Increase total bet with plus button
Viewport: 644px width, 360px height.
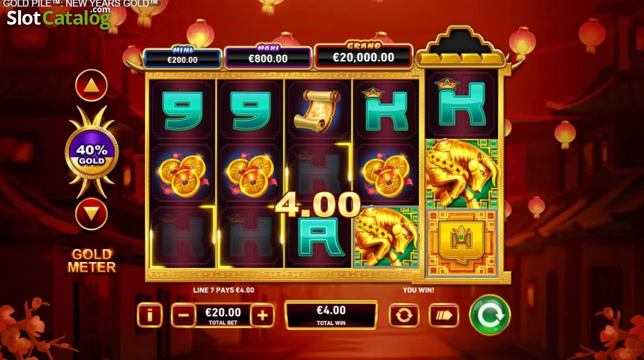(x=262, y=315)
